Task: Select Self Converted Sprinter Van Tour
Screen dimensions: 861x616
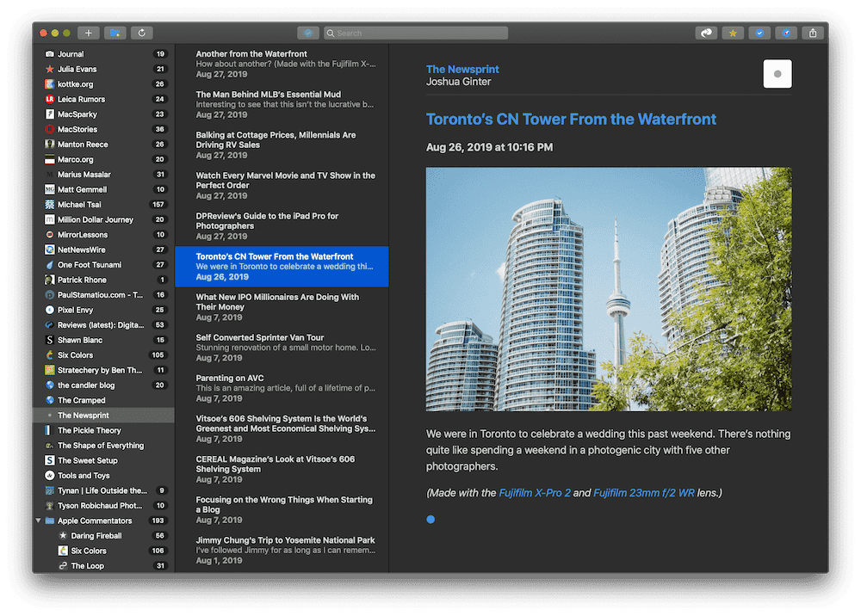Action: (x=282, y=348)
